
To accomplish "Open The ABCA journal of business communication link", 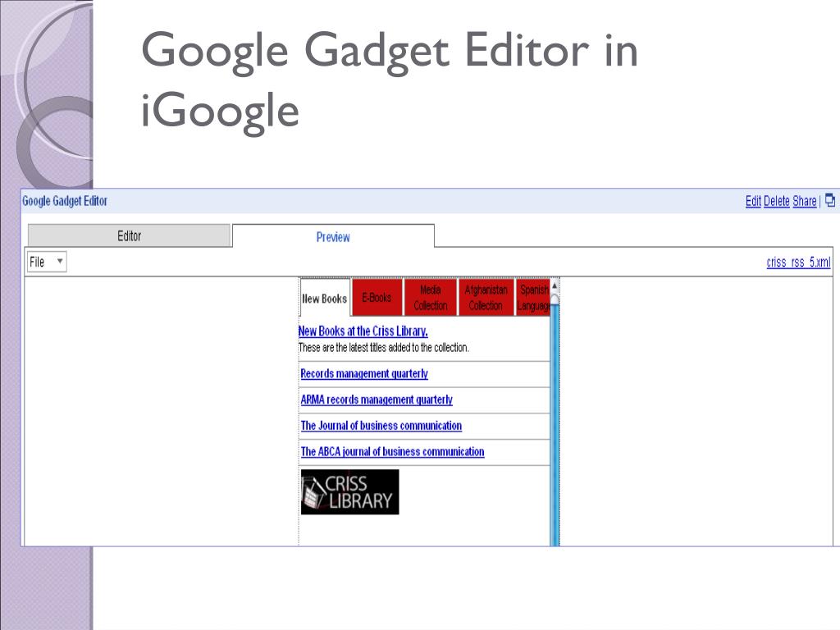I will pyautogui.click(x=392, y=452).
